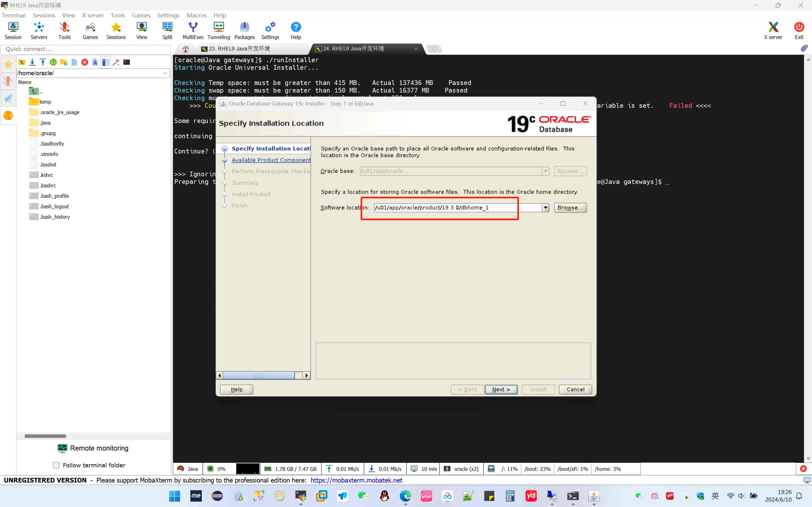
Task: Toggle the SFTP view columns icon
Action: coord(106,62)
